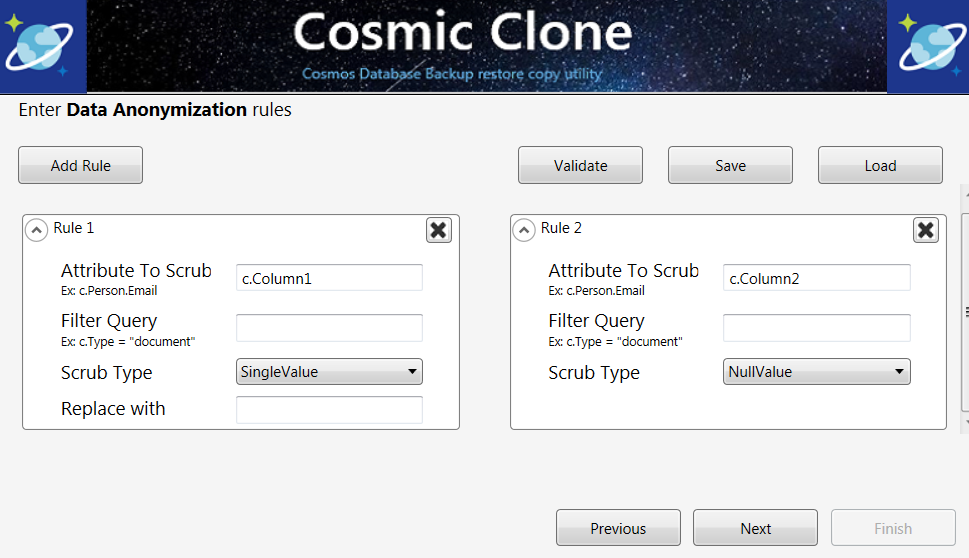
Task: Click the Add Rule button
Action: pyautogui.click(x=80, y=165)
